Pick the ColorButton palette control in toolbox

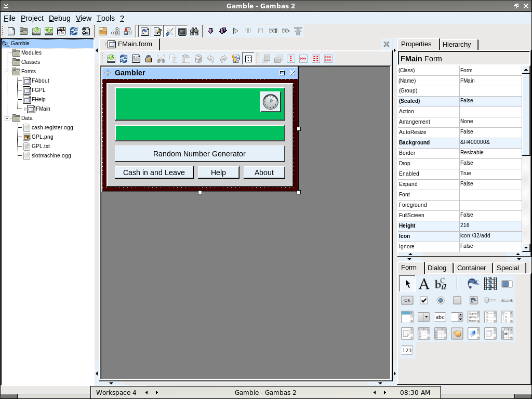tap(457, 334)
